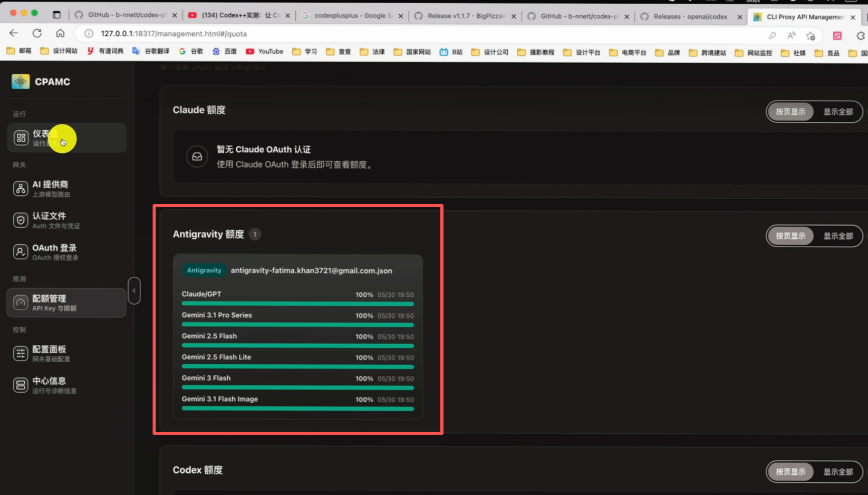This screenshot has height=495, width=868.
Task: Open the 网站监控 bookmark folder
Action: click(753, 53)
